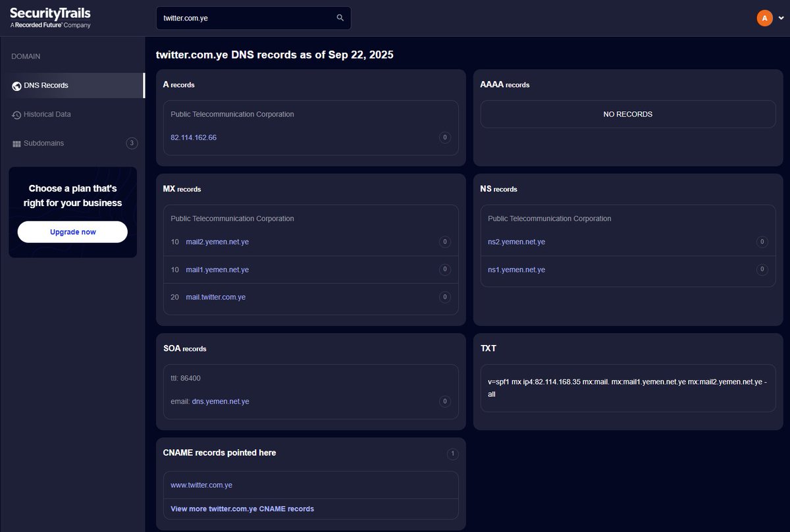Click the CNAME records count badge

[452, 454]
